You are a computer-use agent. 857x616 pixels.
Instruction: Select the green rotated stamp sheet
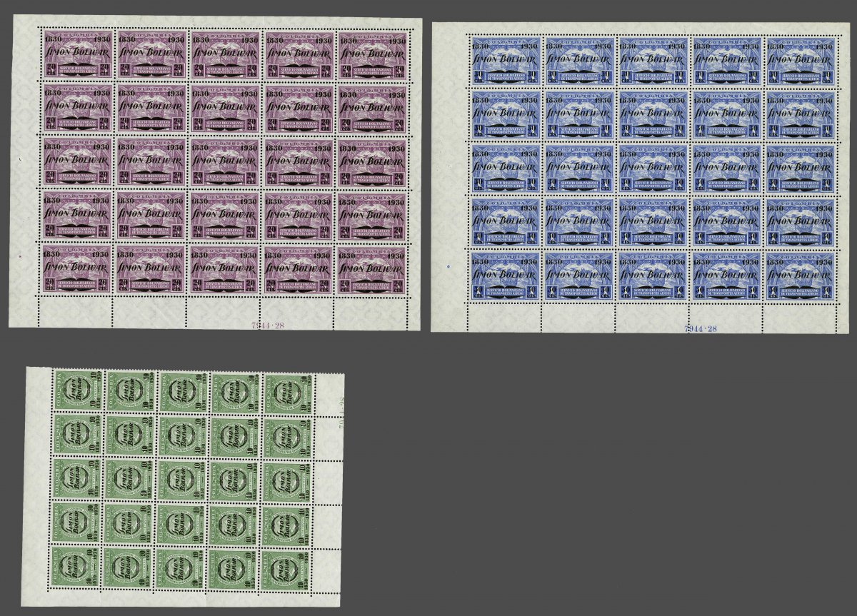coord(184,487)
